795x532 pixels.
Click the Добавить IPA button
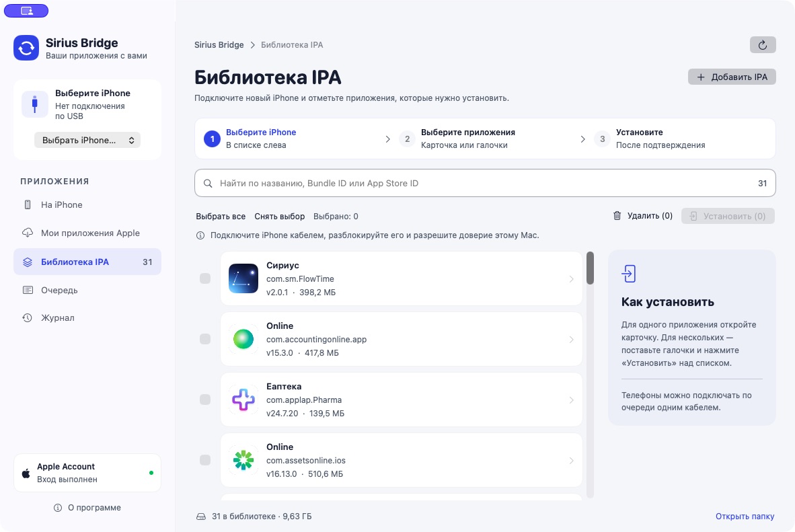[x=732, y=77]
